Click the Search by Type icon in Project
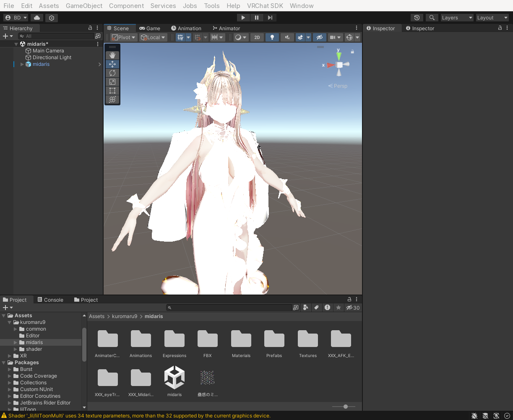 coord(306,308)
